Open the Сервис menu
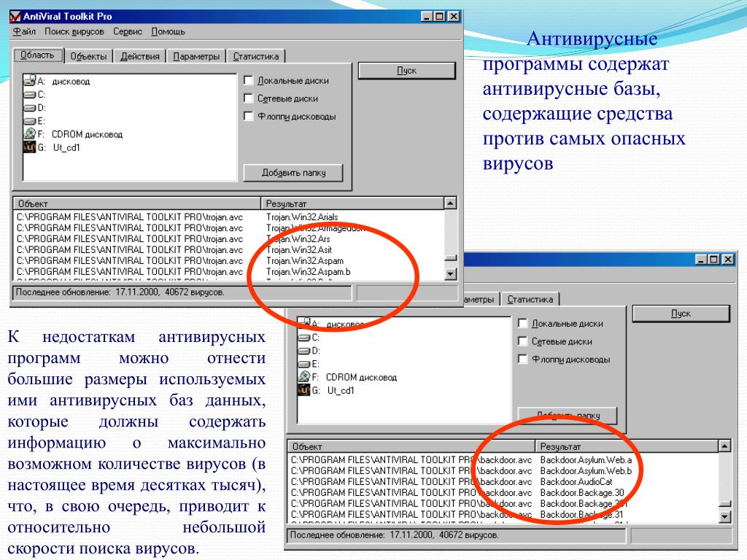Image resolution: width=747 pixels, height=560 pixels. (x=128, y=31)
